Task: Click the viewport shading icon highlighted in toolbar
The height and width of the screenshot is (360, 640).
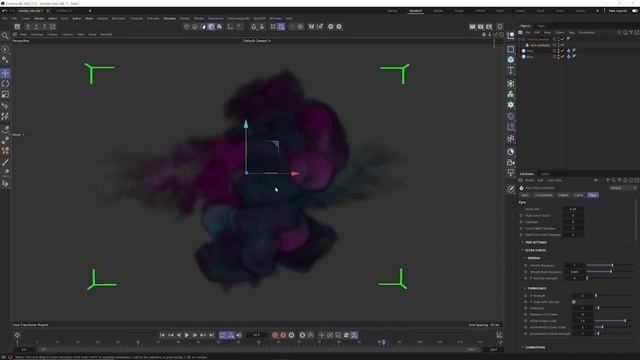Action: pyautogui.click(x=211, y=27)
